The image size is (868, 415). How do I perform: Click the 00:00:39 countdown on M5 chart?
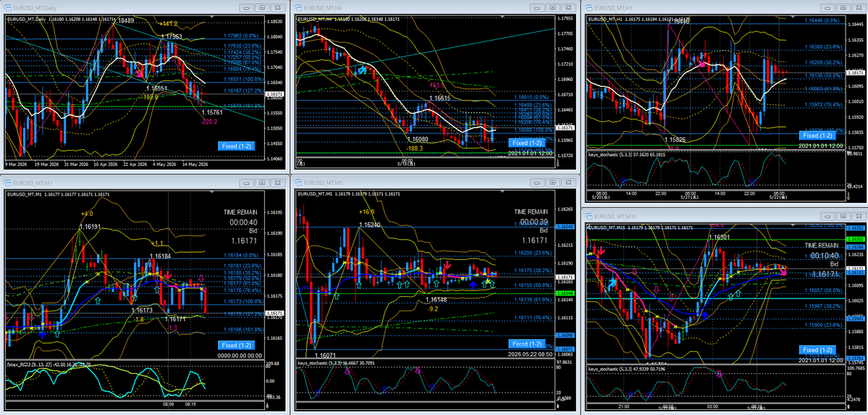pyautogui.click(x=536, y=222)
